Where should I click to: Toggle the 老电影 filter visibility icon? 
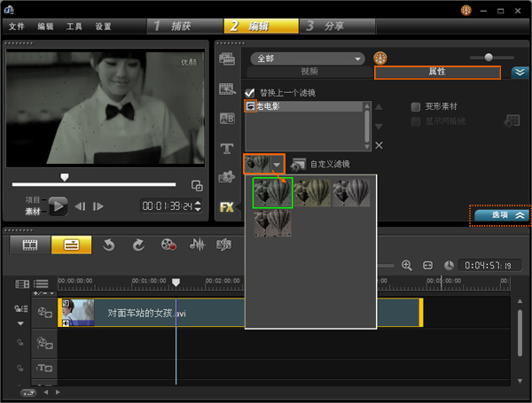point(250,106)
